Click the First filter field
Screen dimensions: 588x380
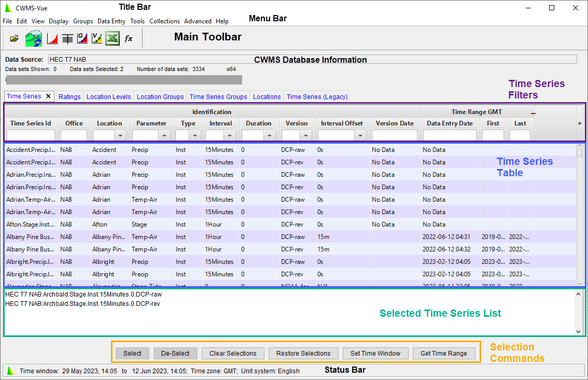[x=493, y=135]
